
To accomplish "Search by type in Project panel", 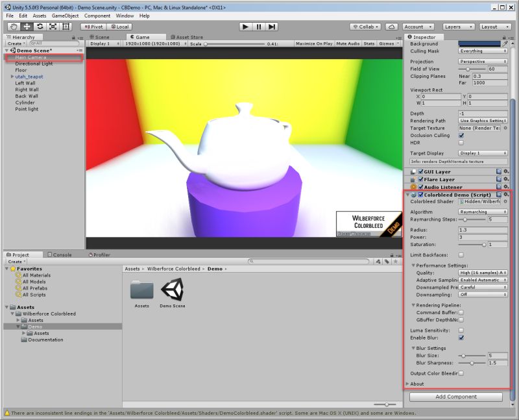I will 378,262.
